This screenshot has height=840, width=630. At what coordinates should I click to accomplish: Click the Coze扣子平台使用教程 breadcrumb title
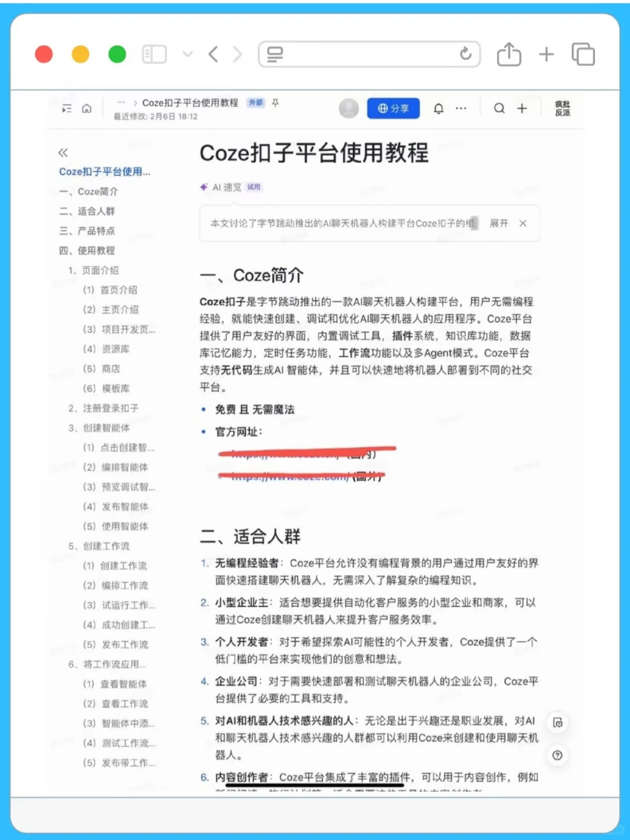[x=190, y=103]
